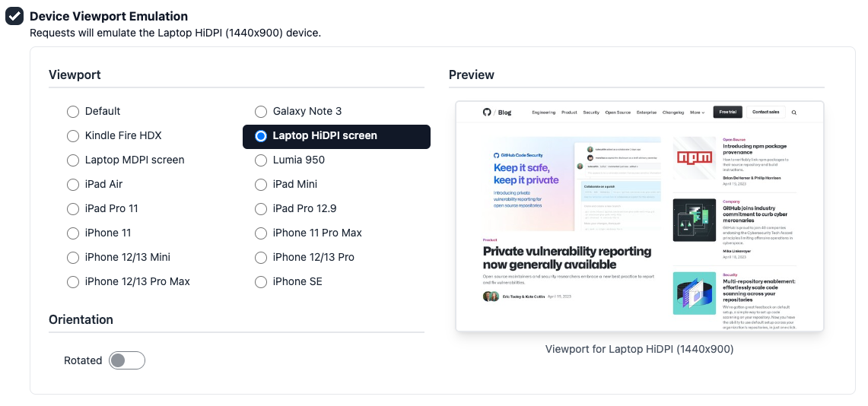This screenshot has height=406, width=868.
Task: Click Free trial button in preview
Action: click(727, 112)
